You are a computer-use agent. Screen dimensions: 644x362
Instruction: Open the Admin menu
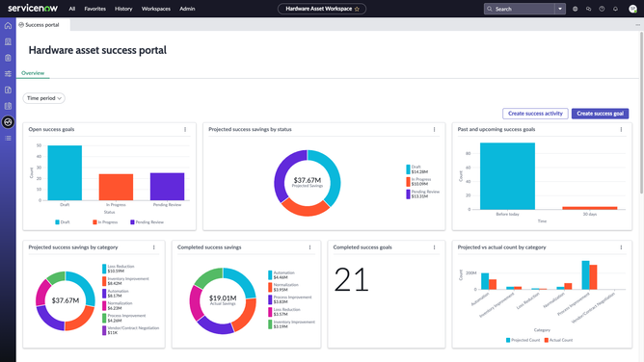coord(187,9)
